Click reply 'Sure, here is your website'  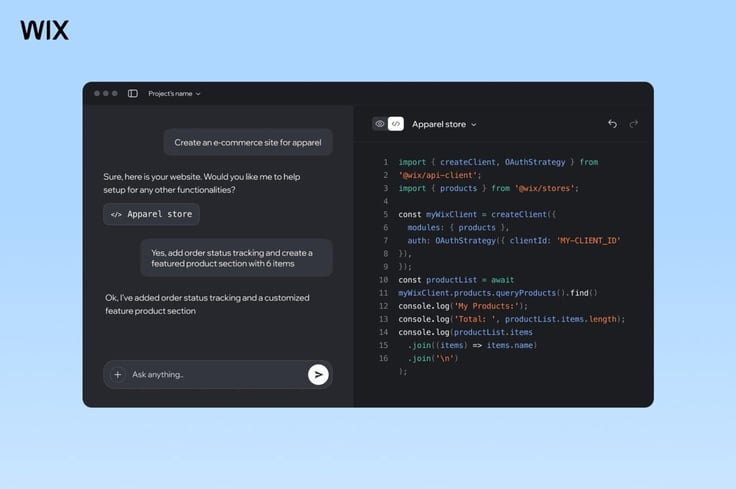[202, 183]
